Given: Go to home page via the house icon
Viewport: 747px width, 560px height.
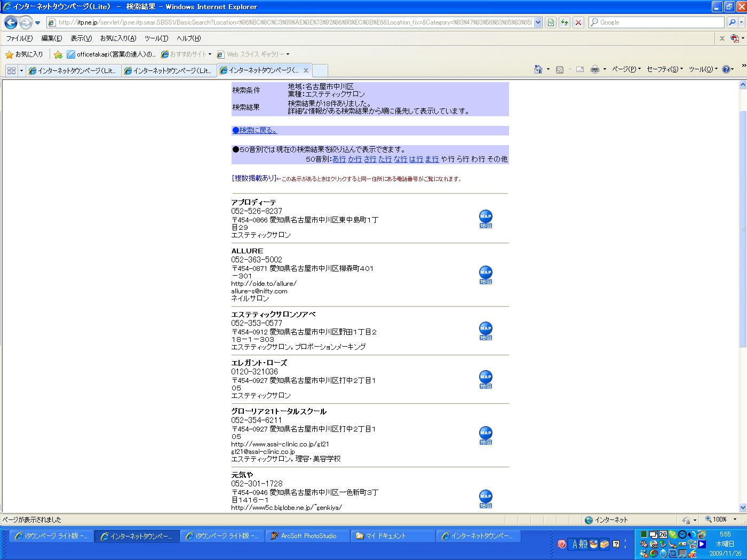Looking at the screenshot, I should click(x=538, y=69).
